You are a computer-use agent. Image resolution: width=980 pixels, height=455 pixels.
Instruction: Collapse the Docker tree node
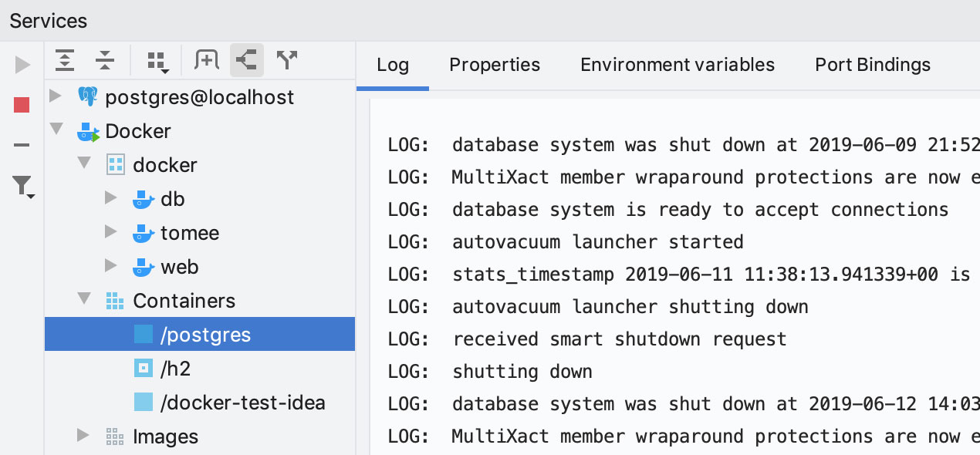55,130
